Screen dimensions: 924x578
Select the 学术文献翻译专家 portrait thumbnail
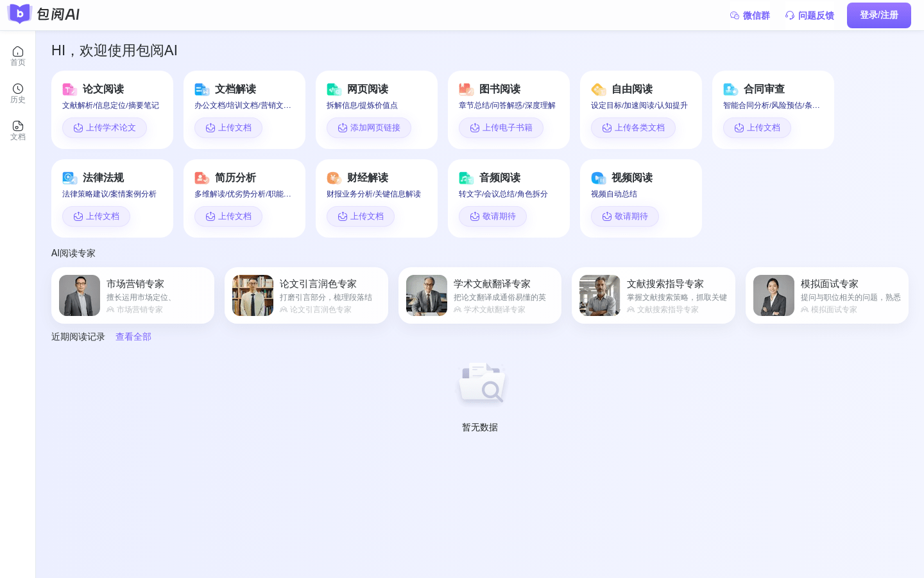(427, 295)
